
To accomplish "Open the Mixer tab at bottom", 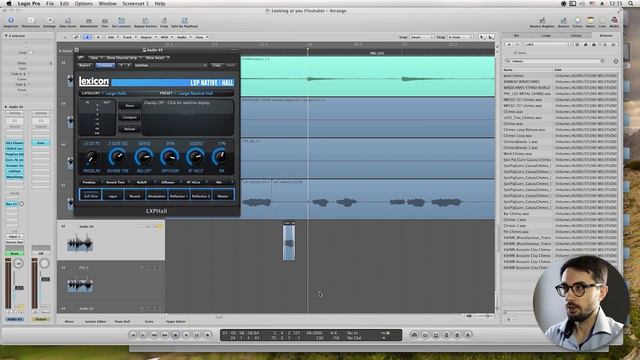I will point(69,322).
